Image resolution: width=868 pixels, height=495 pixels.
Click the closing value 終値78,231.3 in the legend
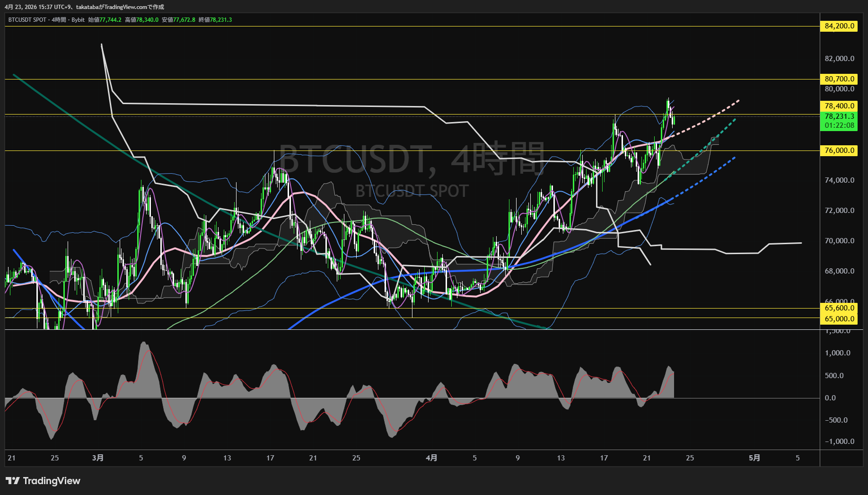(215, 20)
